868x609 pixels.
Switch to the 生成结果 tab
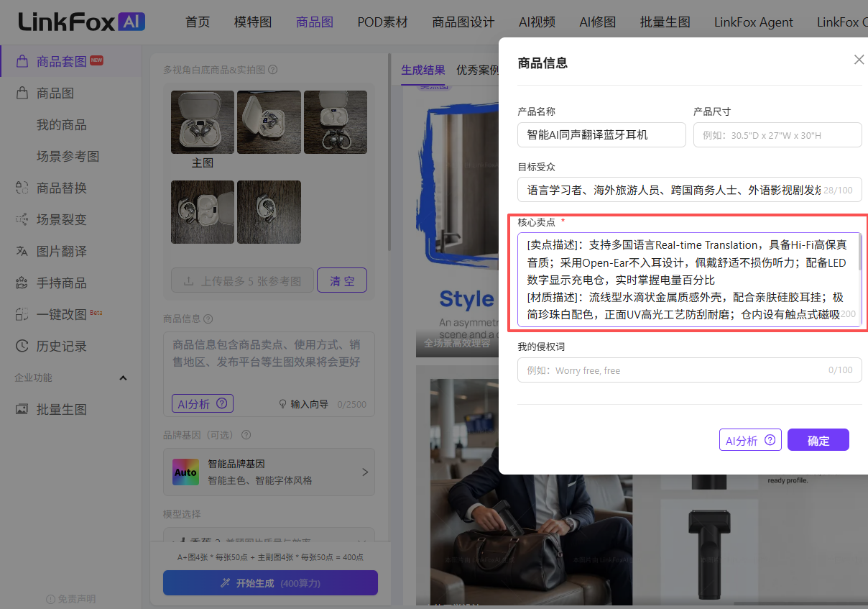(423, 70)
